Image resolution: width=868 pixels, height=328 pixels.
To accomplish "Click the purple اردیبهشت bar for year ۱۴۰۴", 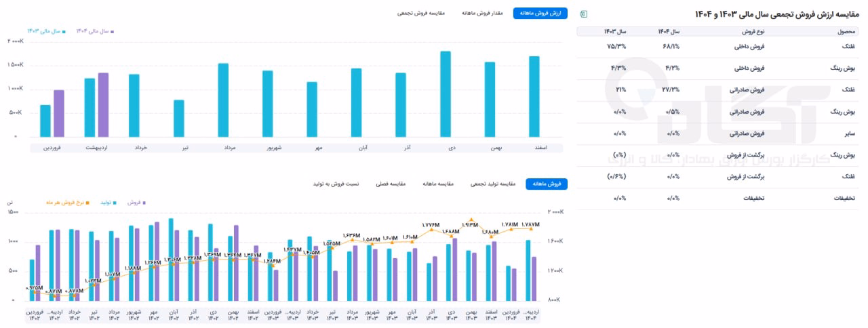I will click(x=103, y=105).
